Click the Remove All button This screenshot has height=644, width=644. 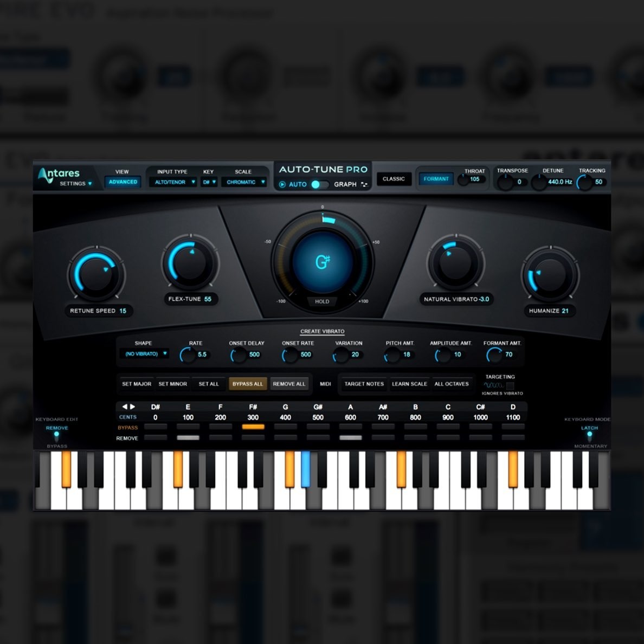pyautogui.click(x=289, y=384)
